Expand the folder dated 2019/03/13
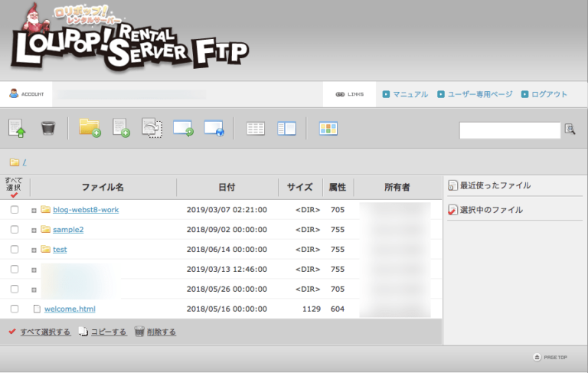The width and height of the screenshot is (588, 373). coord(34,270)
